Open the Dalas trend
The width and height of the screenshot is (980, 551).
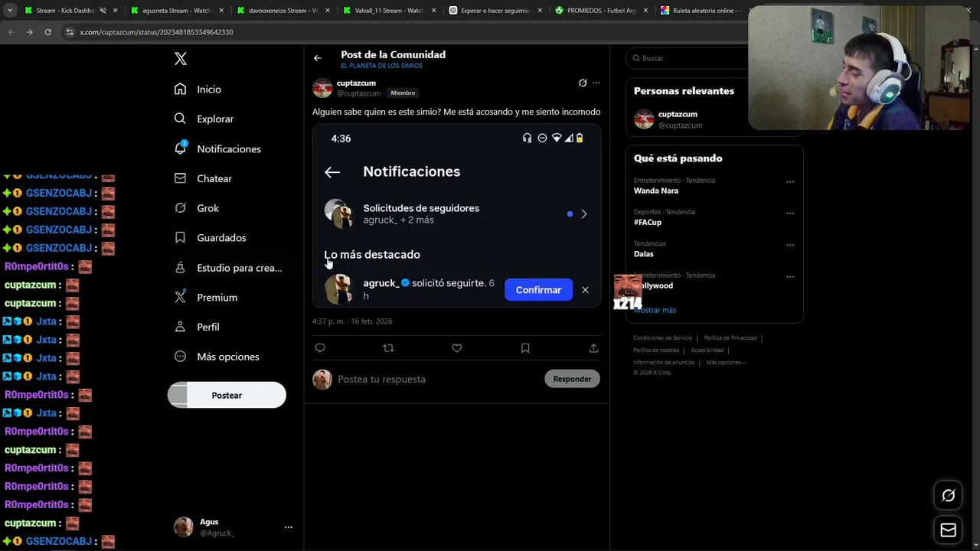click(644, 253)
